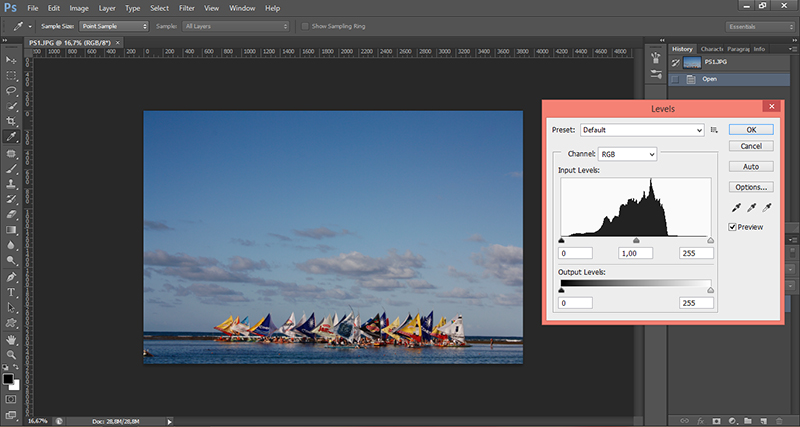Uncheck the Preview checkbox

pos(733,227)
